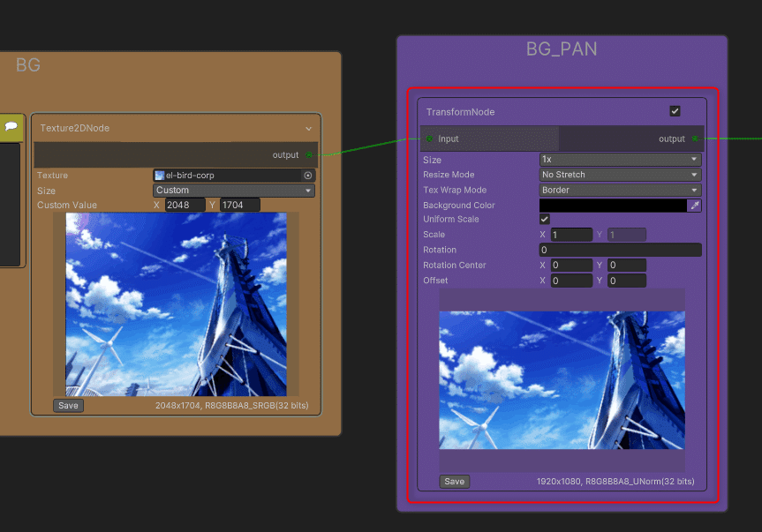The height and width of the screenshot is (532, 762).
Task: Click the Offset X input field
Action: pos(571,281)
